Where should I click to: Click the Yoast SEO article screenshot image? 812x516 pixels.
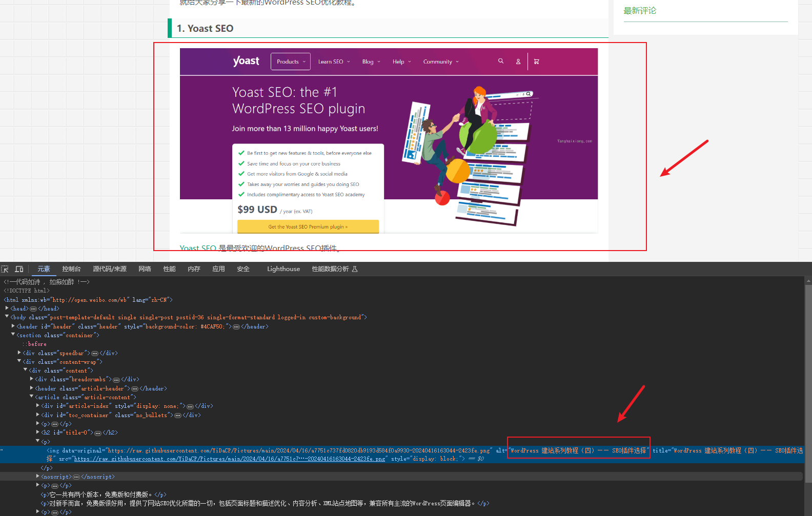point(389,141)
